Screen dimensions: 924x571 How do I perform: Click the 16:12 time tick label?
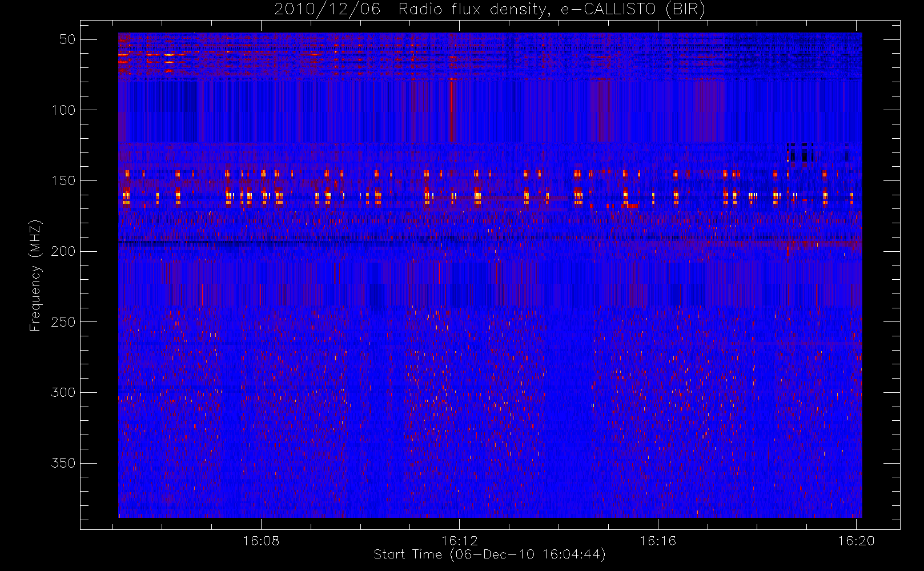click(x=460, y=541)
